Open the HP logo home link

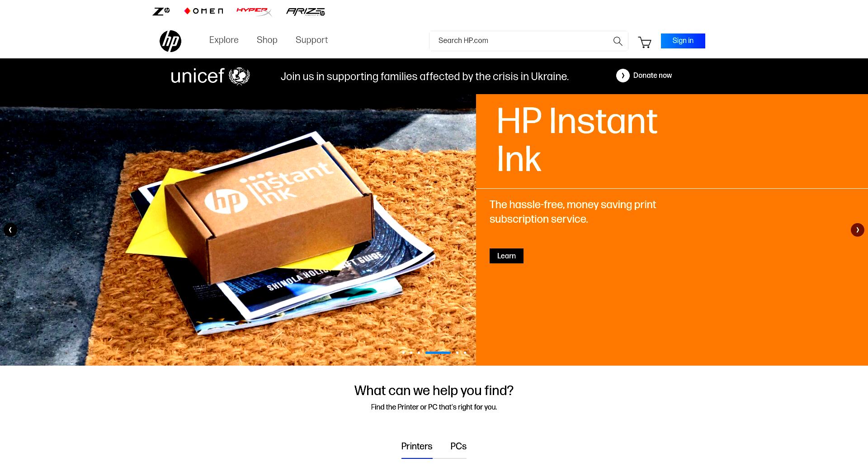pyautogui.click(x=170, y=41)
